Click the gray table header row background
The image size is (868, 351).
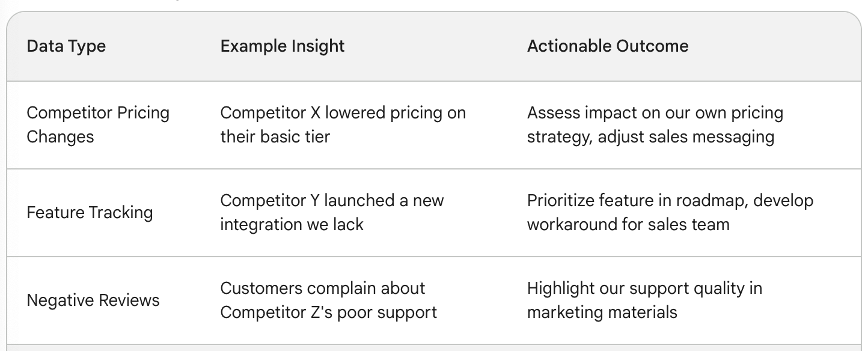(434, 46)
